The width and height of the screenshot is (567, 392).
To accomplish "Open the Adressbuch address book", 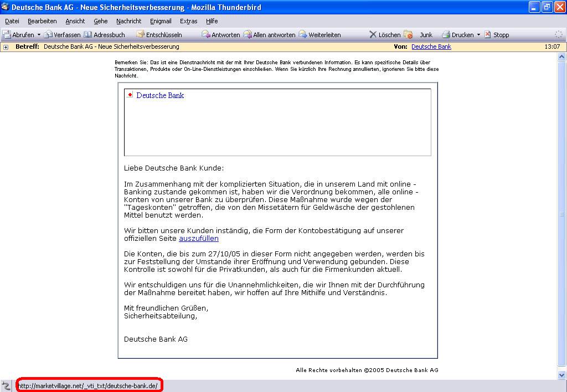I will point(105,35).
